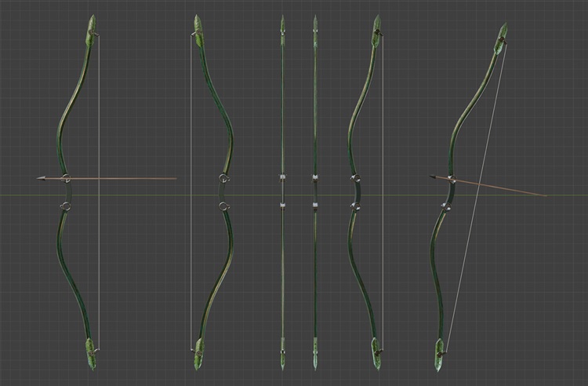Click the upper grip ring on the leftmost bow
This screenshot has height=386, width=588.
66,179
